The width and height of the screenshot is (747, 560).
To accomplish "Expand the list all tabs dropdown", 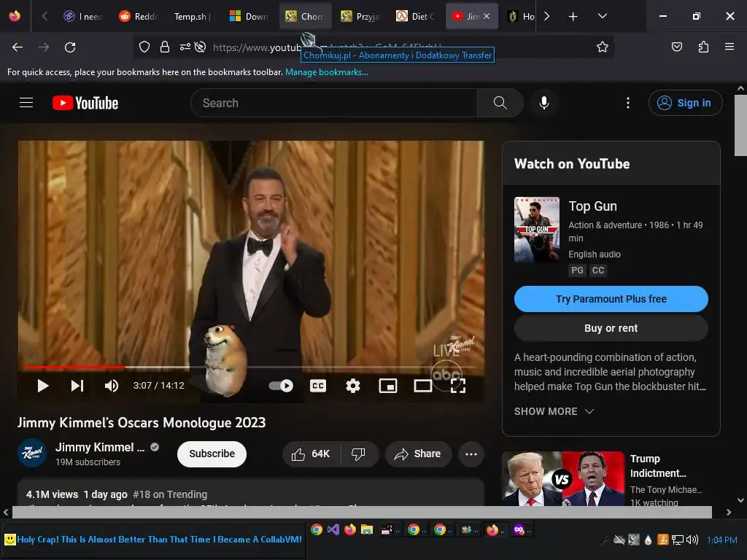I will coord(602,16).
